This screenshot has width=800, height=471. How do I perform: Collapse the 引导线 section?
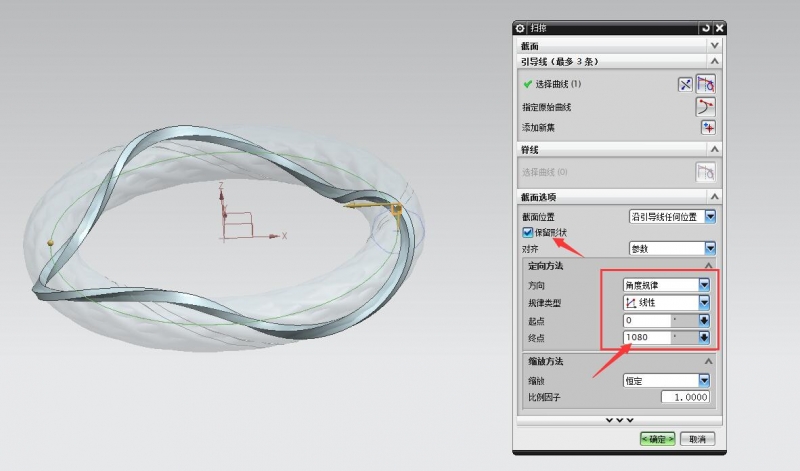[x=715, y=61]
